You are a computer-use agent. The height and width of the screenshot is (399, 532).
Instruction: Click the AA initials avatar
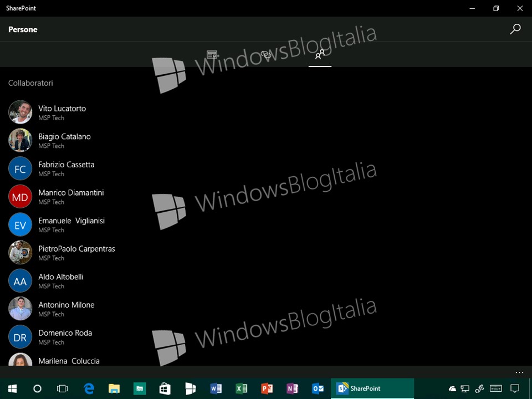[21, 280]
